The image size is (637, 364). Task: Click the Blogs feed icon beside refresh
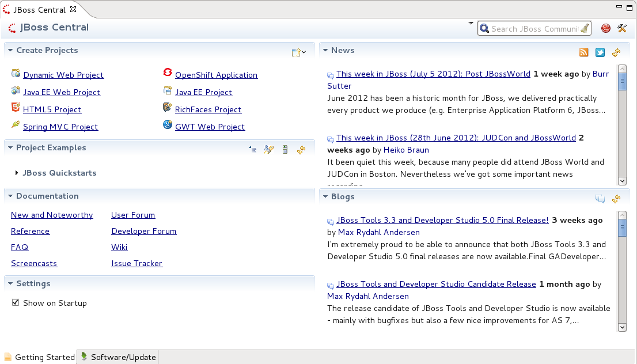pyautogui.click(x=600, y=199)
